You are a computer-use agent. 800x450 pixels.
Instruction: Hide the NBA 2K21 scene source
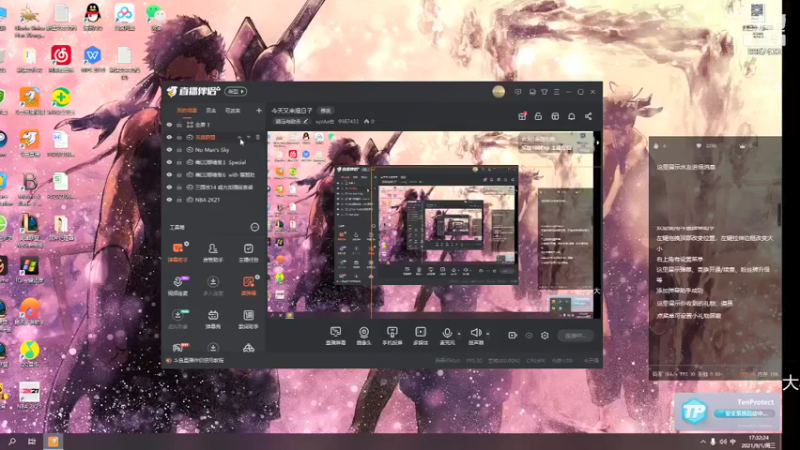click(x=169, y=200)
